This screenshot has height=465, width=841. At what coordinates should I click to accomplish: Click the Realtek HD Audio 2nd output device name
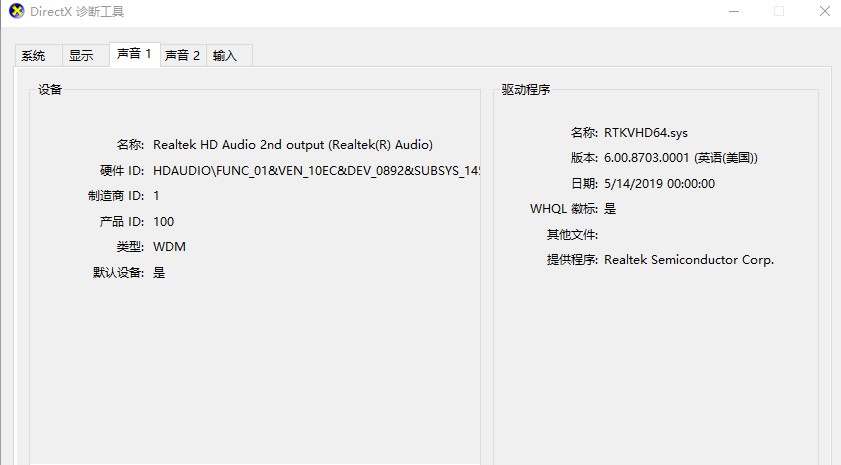293,145
